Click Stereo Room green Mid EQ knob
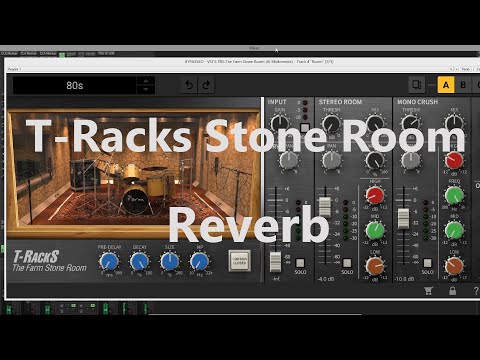480x360 pixels. 375,230
